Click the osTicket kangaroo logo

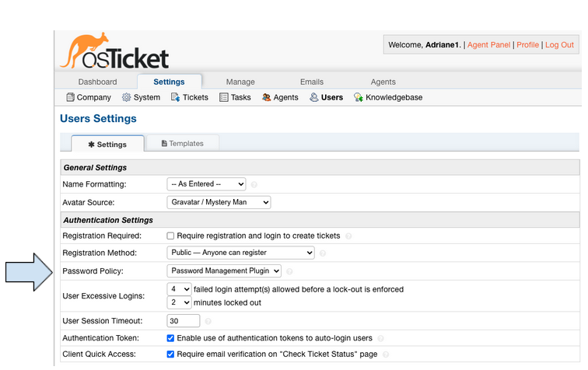(114, 51)
